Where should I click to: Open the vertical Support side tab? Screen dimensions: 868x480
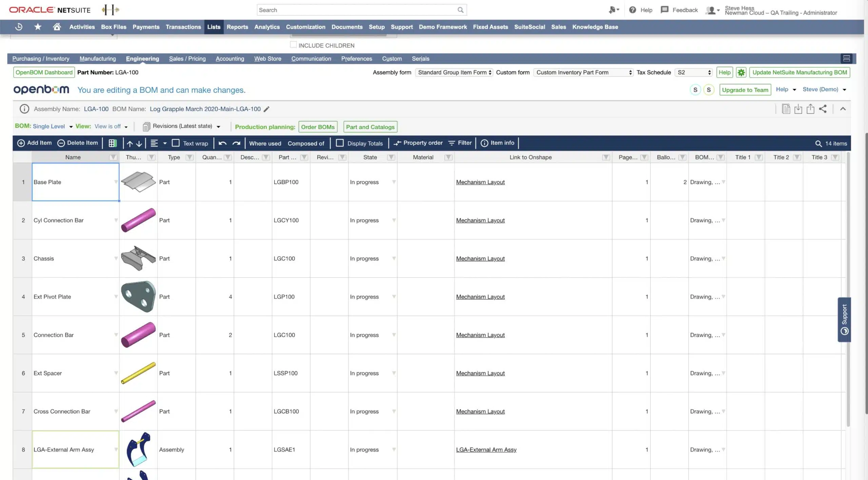844,320
